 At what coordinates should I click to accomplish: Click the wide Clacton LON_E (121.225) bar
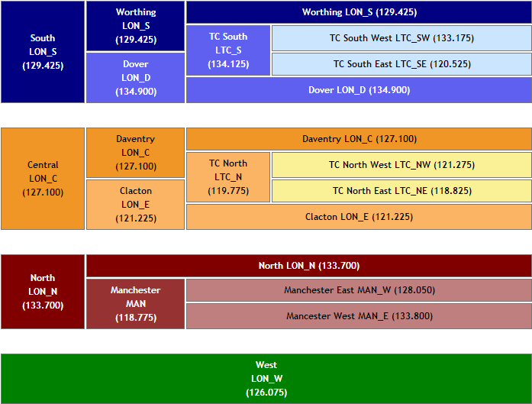359,217
